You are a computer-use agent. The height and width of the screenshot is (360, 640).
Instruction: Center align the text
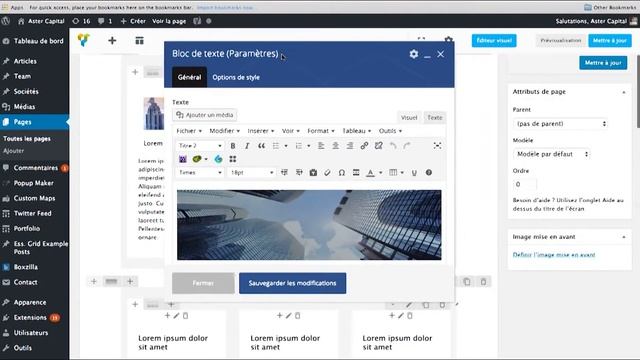(336, 146)
